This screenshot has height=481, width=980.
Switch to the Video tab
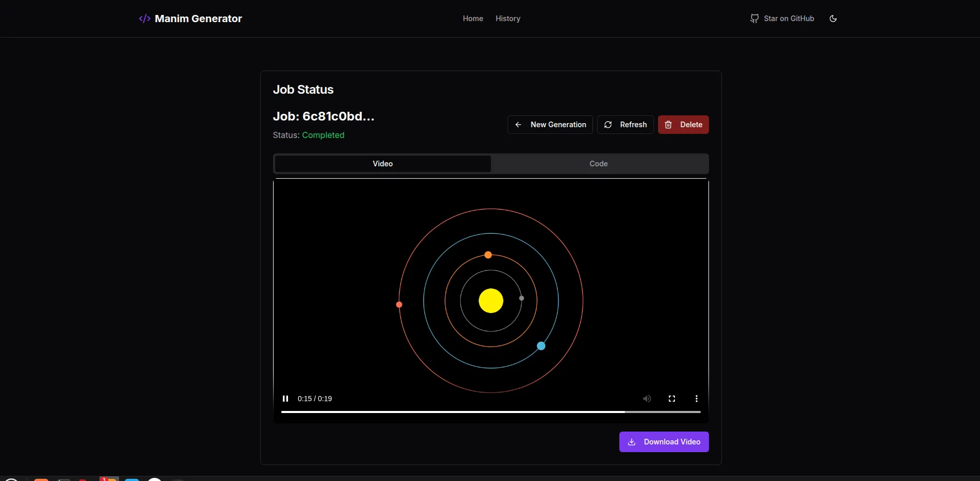[x=383, y=164]
